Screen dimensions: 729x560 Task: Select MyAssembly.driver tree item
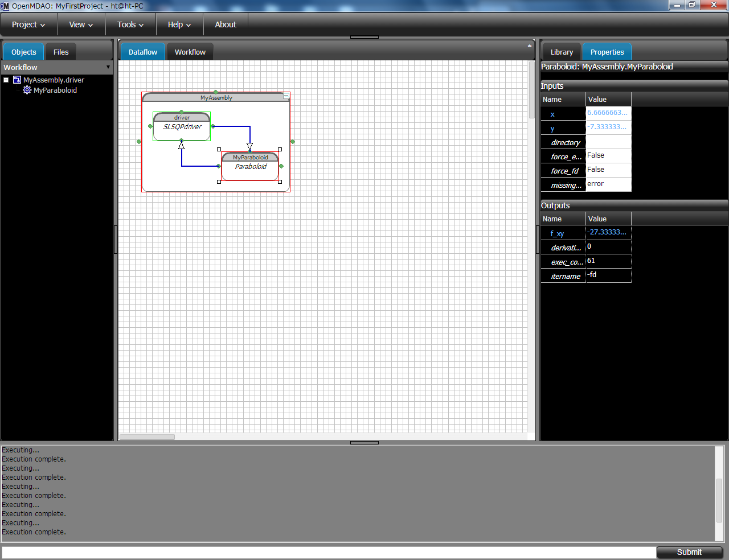54,80
